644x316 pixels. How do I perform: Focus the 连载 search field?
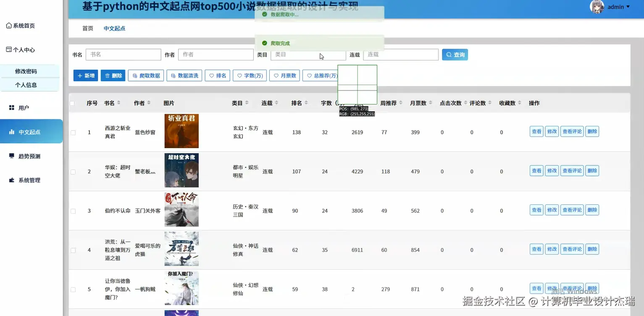(x=401, y=55)
